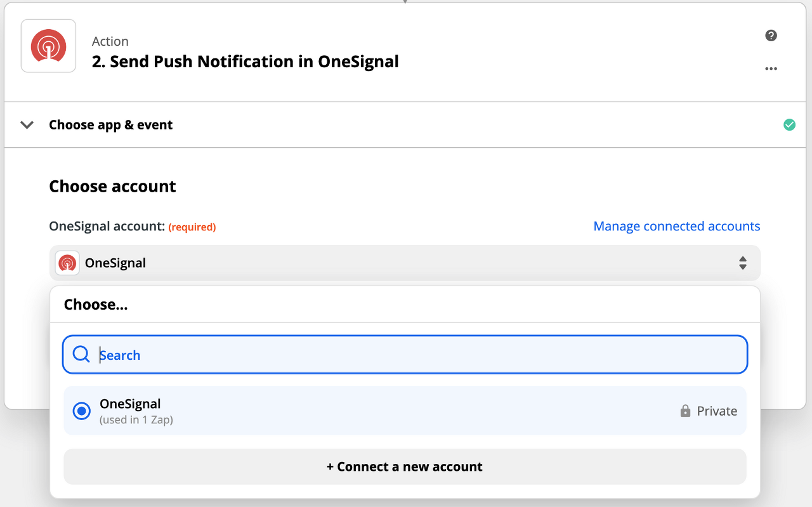
Task: Click the Action label above the step title
Action: coord(110,41)
